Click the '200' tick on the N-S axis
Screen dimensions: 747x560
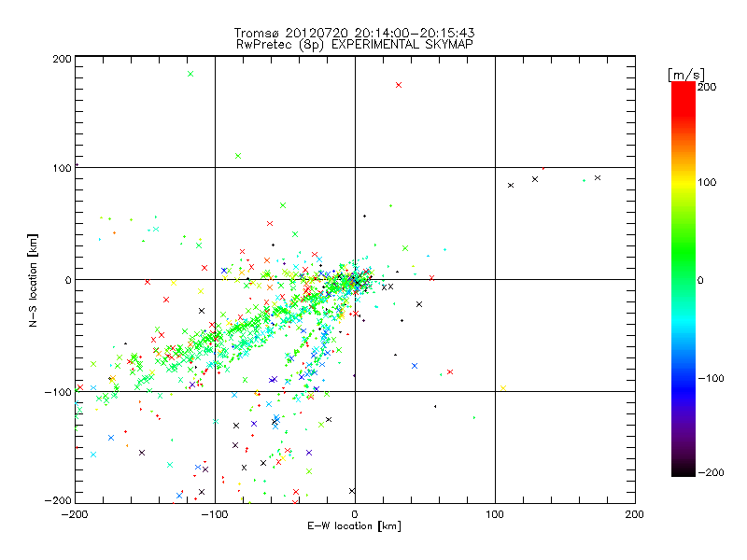click(63, 59)
